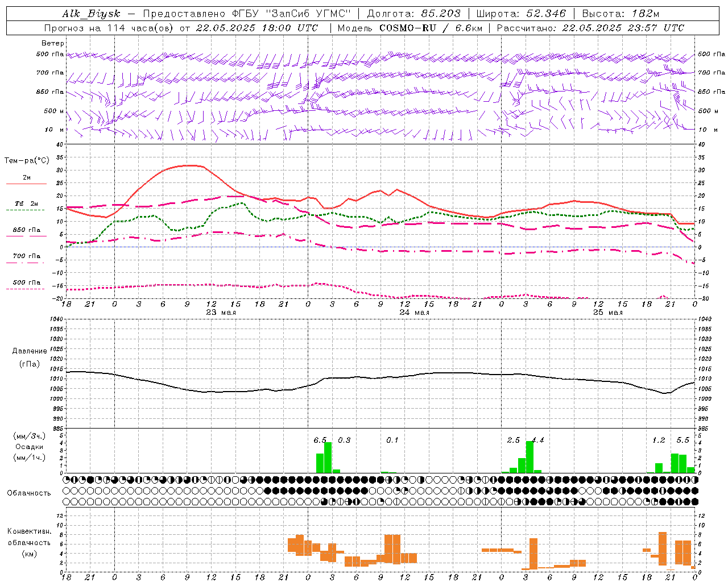Select the latitude value Широта: 52.346
This screenshot has width=728, height=582.
point(521,14)
